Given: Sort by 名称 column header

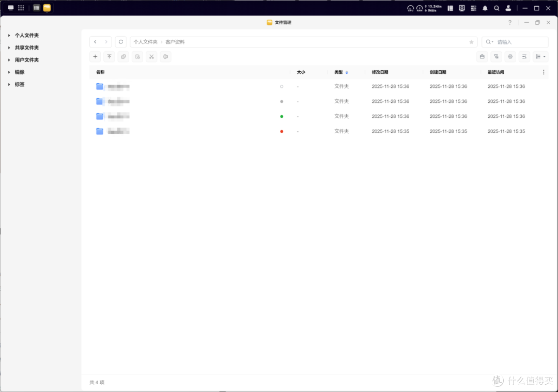Looking at the screenshot, I should (x=100, y=72).
